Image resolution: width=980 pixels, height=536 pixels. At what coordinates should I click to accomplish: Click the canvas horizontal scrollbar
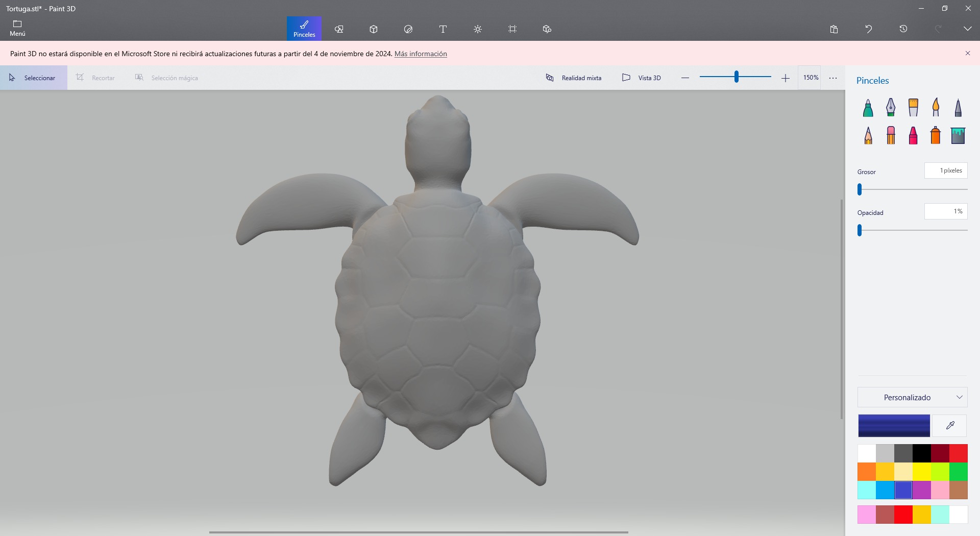pos(419,532)
